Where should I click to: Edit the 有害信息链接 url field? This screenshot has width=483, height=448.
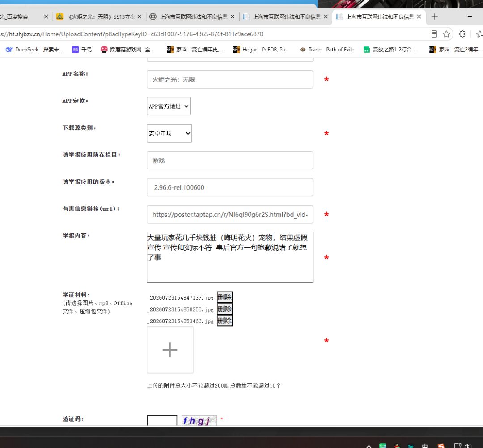click(230, 214)
